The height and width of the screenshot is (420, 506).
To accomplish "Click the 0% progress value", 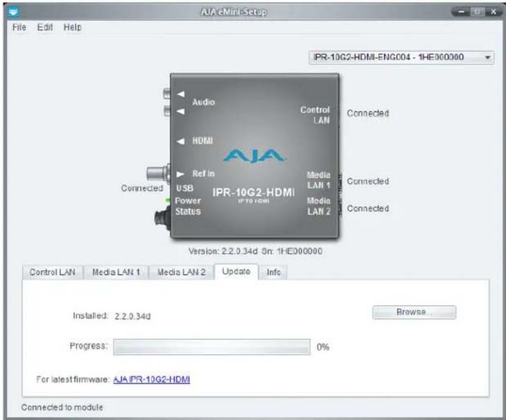I will coord(323,347).
